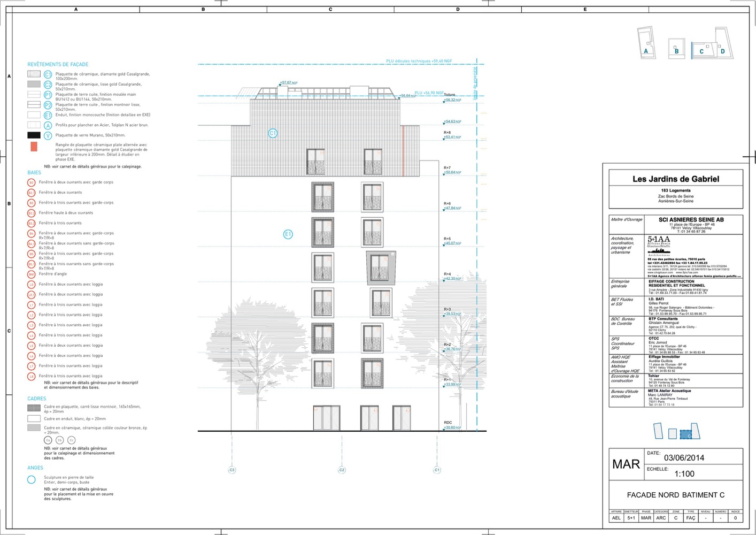Click the Les Jardins de Gabriel title

(x=676, y=179)
